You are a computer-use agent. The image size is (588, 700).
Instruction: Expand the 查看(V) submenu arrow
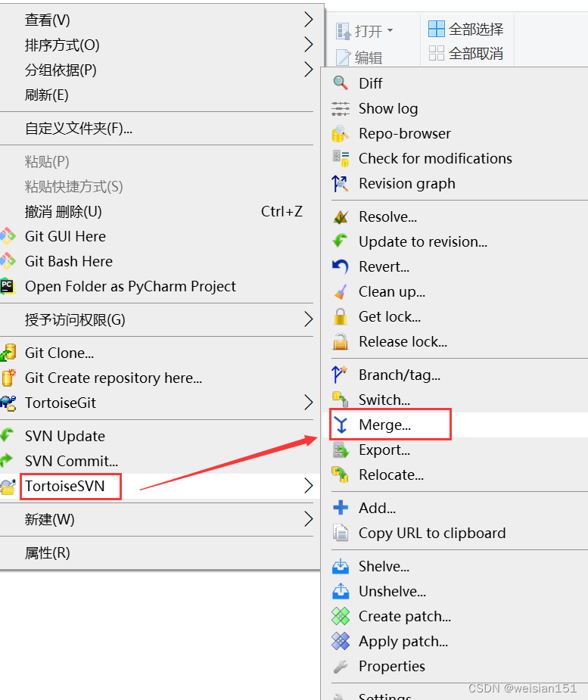tap(308, 19)
